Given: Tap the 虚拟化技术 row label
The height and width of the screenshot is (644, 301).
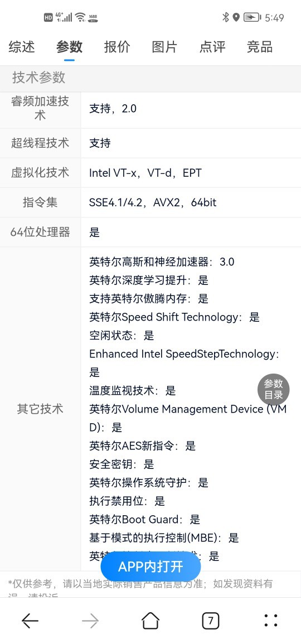Looking at the screenshot, I should point(40,172).
